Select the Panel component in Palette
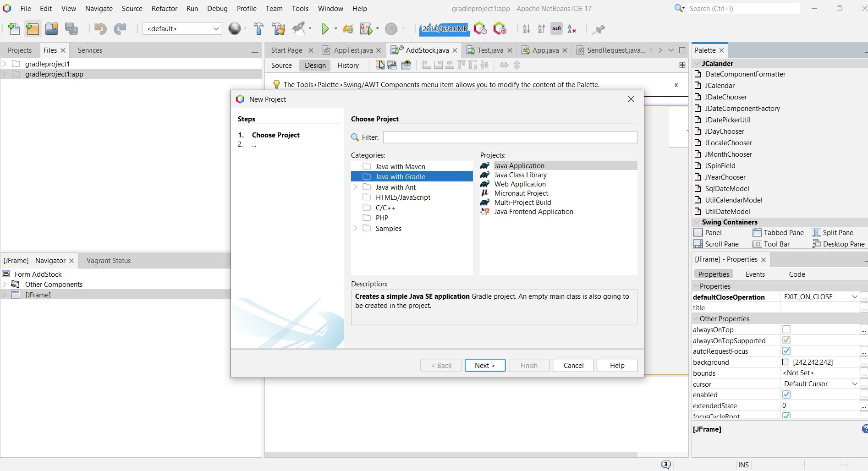Screen dimensions: 868x471 [x=708, y=233]
